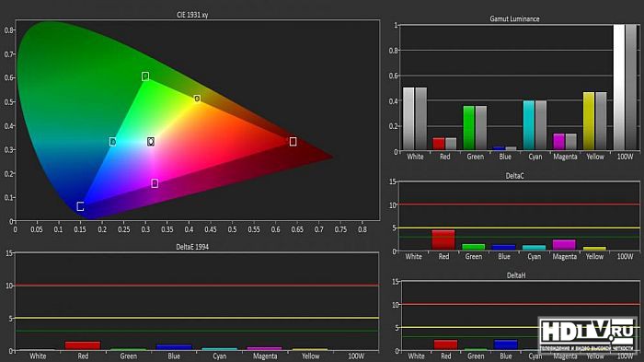Screen dimensions: 644x362
Task: Click the yellow secondary marker on CIE chart
Action: [197, 99]
